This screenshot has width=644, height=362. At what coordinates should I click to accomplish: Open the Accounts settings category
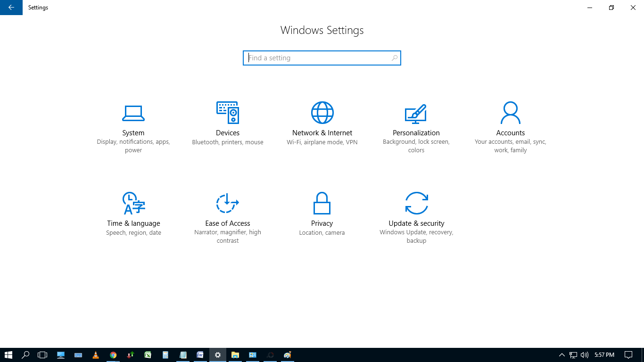click(x=511, y=128)
